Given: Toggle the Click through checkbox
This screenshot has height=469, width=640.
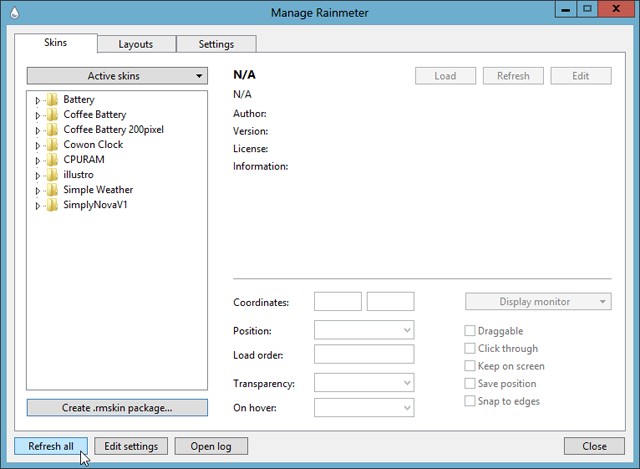Looking at the screenshot, I should (x=470, y=348).
